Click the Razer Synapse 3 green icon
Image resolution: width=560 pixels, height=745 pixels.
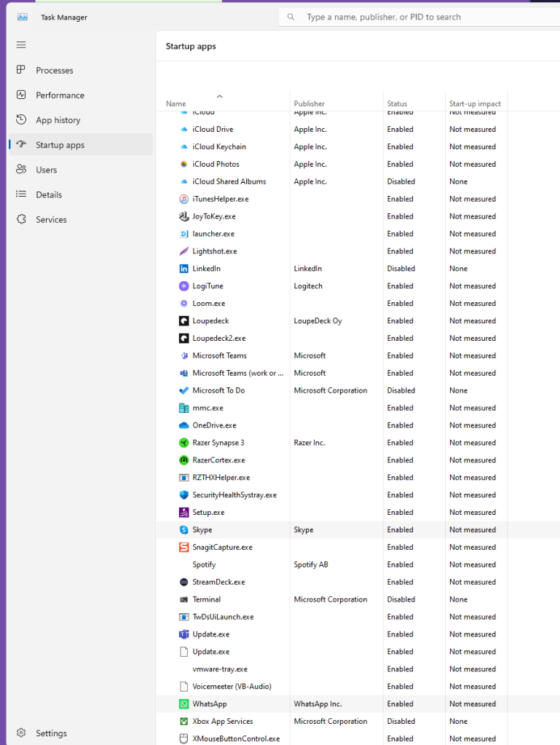pyautogui.click(x=184, y=443)
